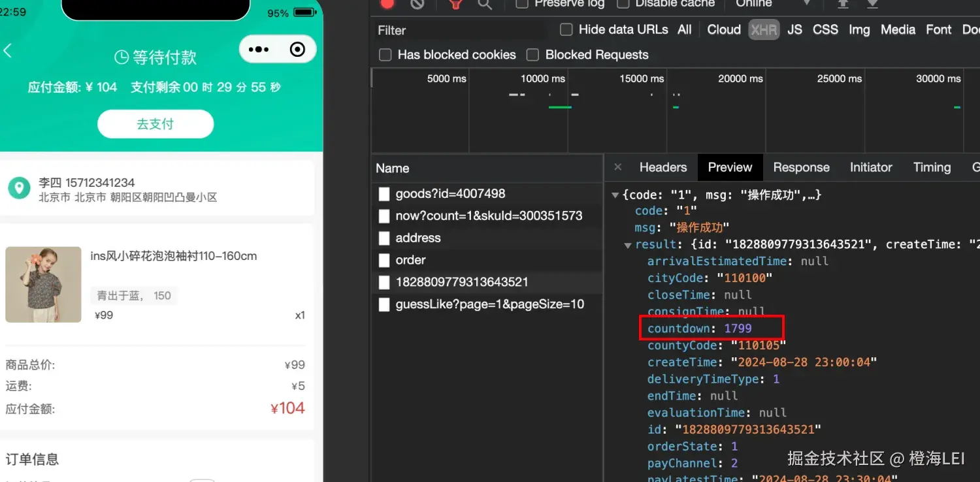Image resolution: width=980 pixels, height=482 pixels.
Task: Click the import HAR upload arrow icon
Action: [843, 4]
